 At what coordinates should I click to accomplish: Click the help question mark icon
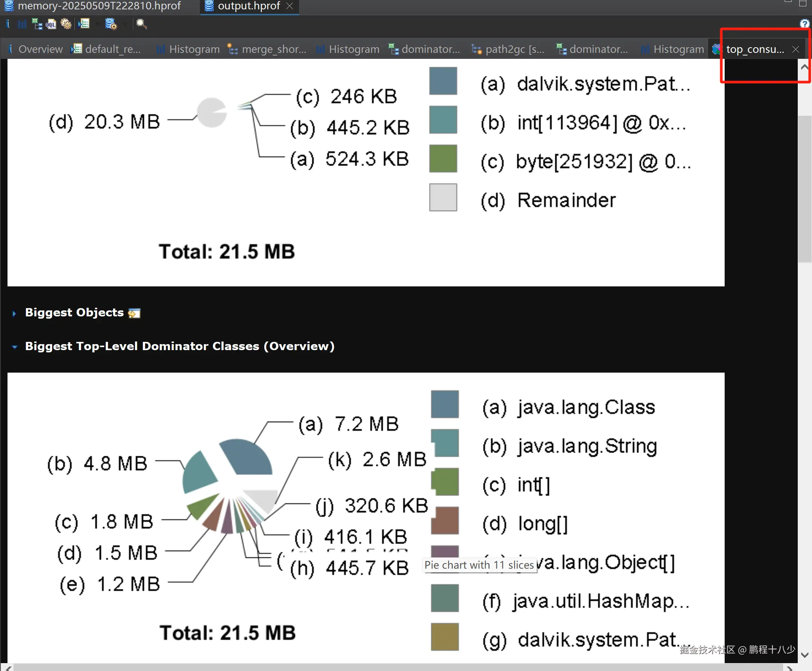pos(805,24)
